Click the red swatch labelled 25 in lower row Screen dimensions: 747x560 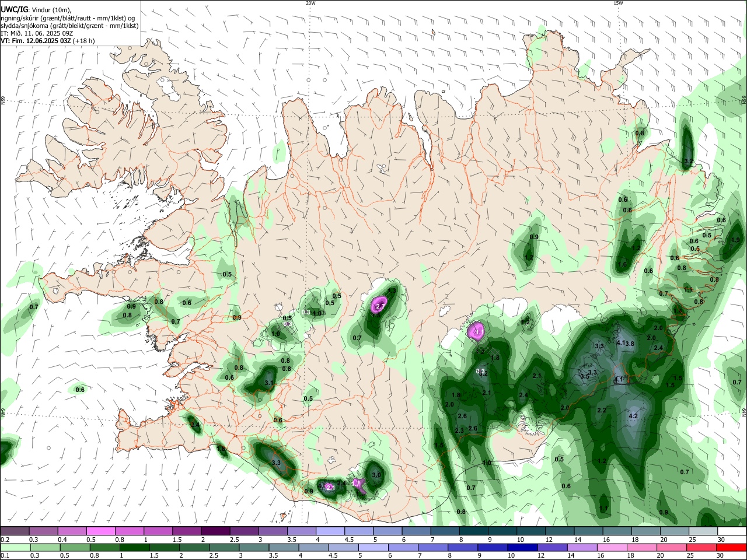click(701, 548)
